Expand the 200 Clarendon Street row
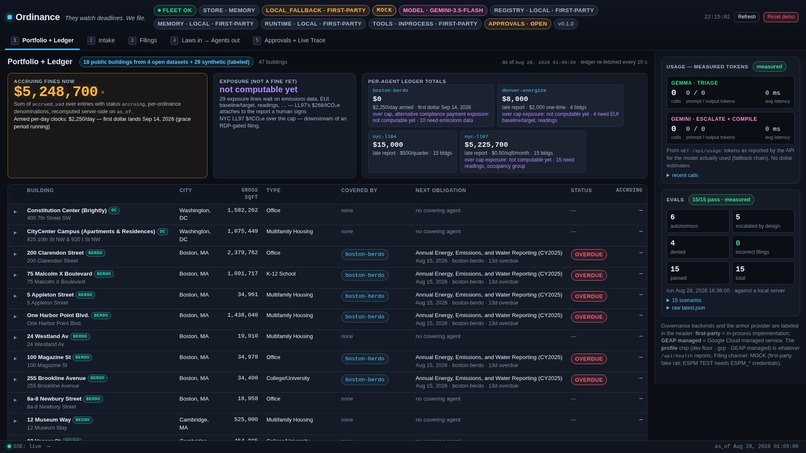This screenshot has height=453, width=806. pos(15,254)
